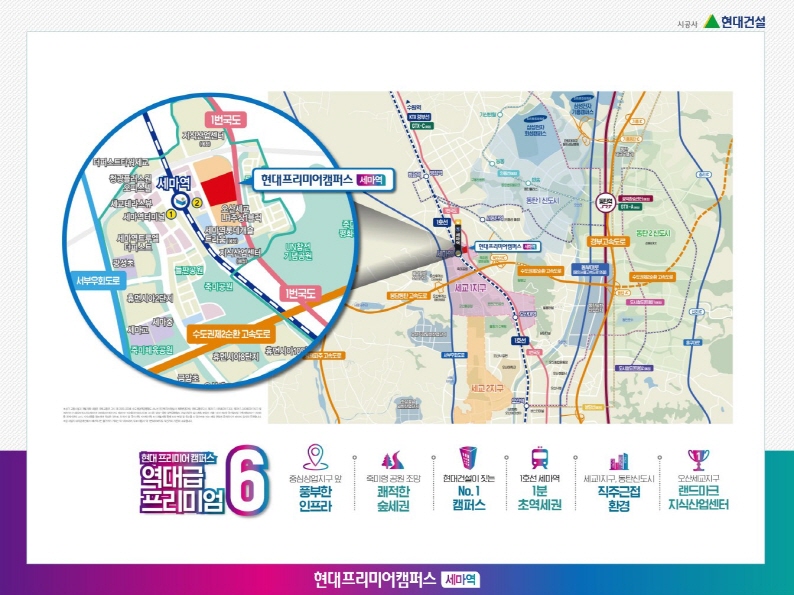Click the location pin icon above 풍부한 인프라
Screen dimensions: 794x595
click(315, 458)
